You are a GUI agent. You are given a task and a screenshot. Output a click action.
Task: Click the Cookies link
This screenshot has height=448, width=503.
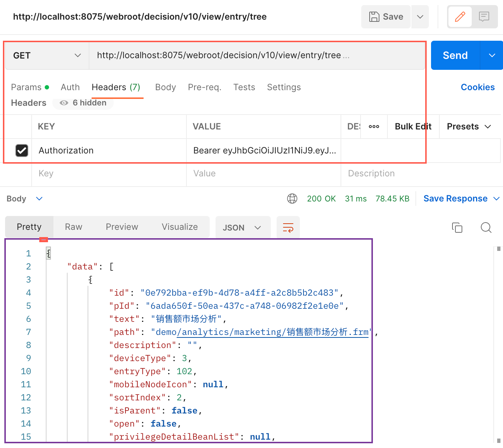(x=478, y=87)
